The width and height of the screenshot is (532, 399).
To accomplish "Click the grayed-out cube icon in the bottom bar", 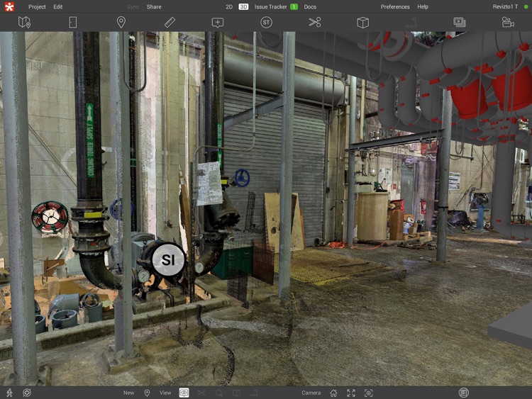I will 236,393.
